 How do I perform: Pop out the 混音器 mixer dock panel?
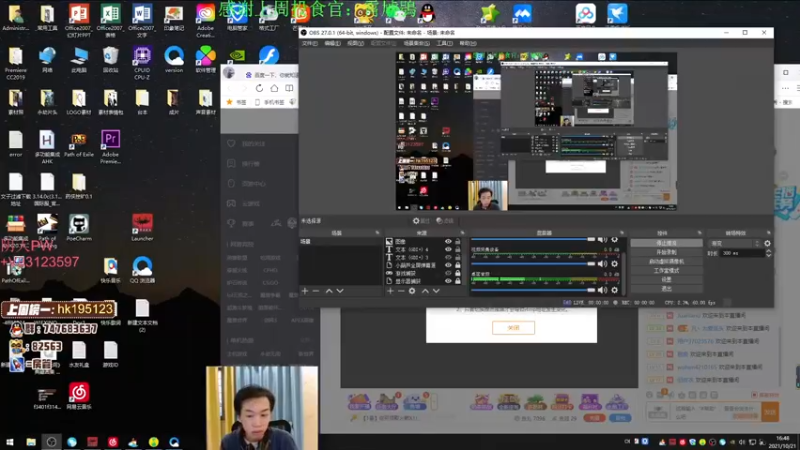click(x=621, y=233)
